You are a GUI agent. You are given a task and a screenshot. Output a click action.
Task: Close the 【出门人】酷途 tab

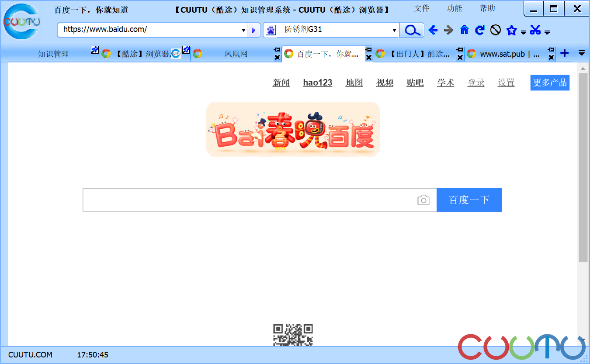(x=460, y=57)
